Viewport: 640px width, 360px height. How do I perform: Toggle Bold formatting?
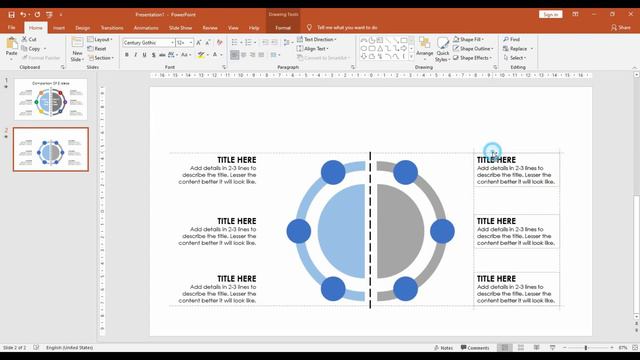pyautogui.click(x=127, y=55)
